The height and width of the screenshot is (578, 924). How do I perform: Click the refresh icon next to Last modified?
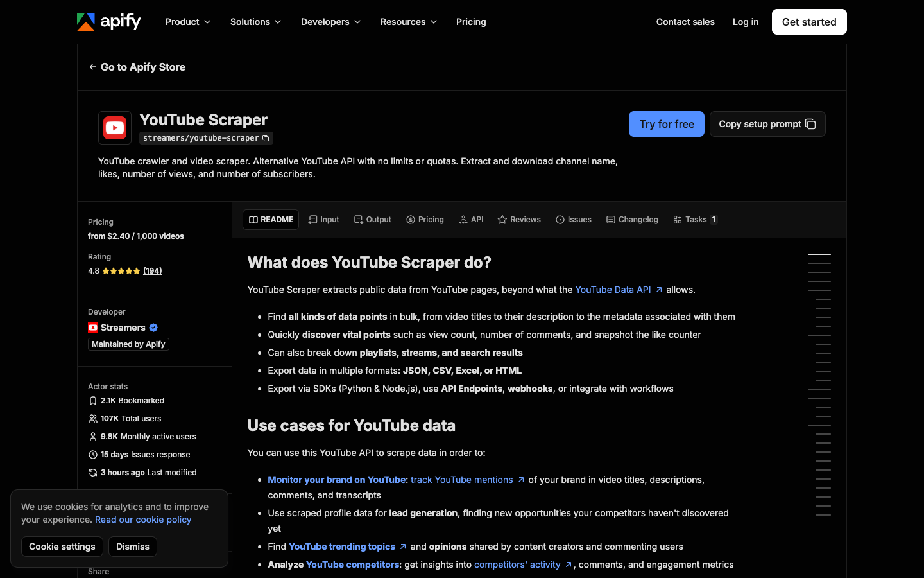[93, 473]
